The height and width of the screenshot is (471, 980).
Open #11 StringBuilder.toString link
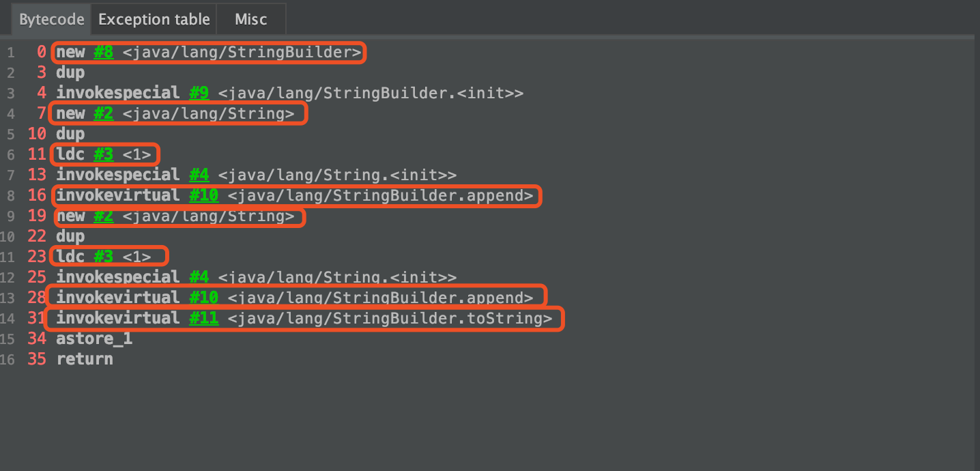(x=203, y=318)
